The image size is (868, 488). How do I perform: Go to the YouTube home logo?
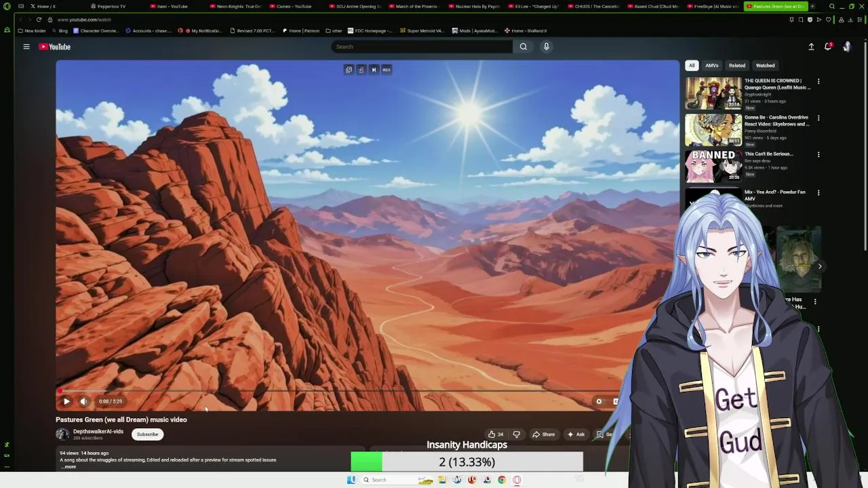click(x=55, y=47)
